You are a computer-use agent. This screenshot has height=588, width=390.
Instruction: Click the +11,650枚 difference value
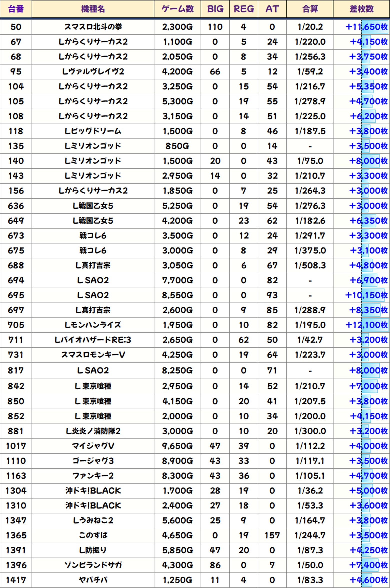[x=366, y=27]
